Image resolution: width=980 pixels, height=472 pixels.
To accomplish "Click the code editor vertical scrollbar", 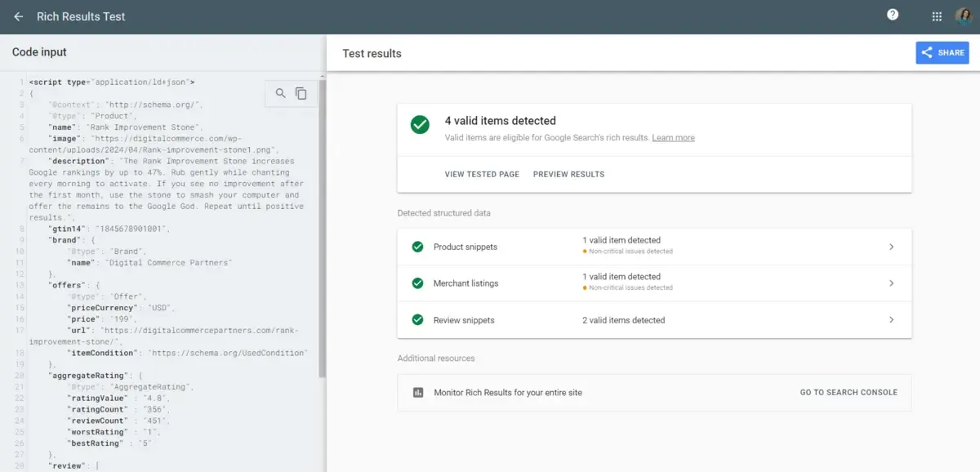I will tap(322, 229).
